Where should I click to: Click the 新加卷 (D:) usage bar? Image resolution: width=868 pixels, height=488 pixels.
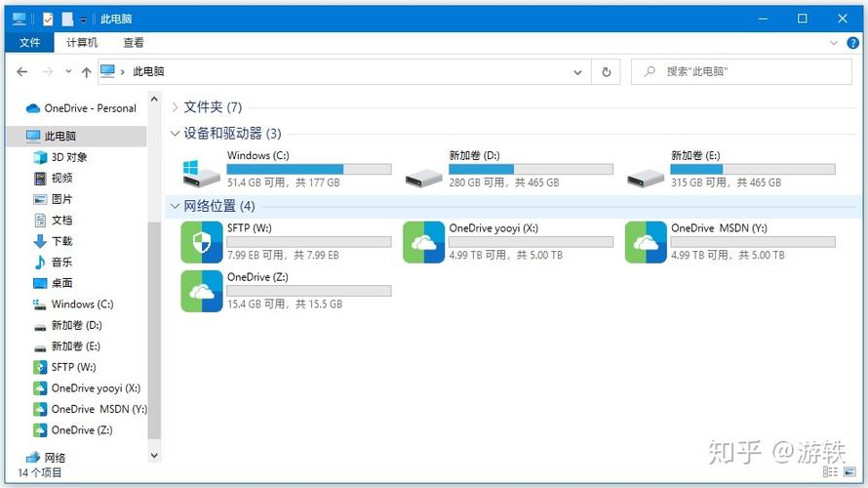point(531,169)
